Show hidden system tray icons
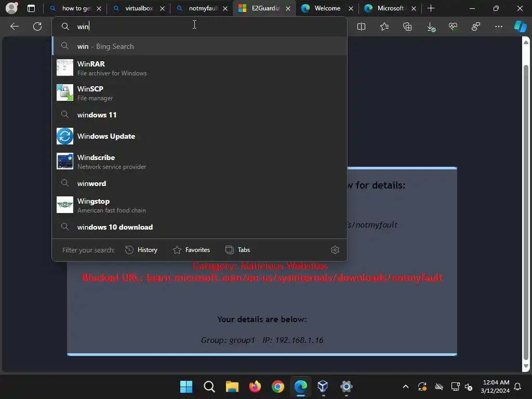Screen dimensions: 532x399 point(405,387)
